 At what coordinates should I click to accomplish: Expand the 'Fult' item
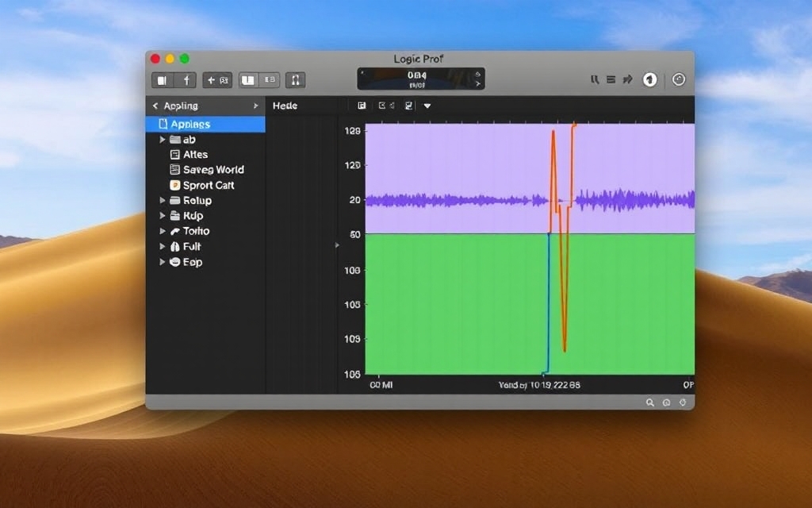(162, 247)
